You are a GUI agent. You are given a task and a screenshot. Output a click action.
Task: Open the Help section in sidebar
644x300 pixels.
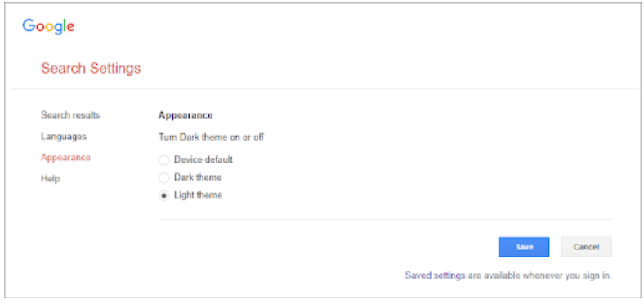pyautogui.click(x=51, y=179)
